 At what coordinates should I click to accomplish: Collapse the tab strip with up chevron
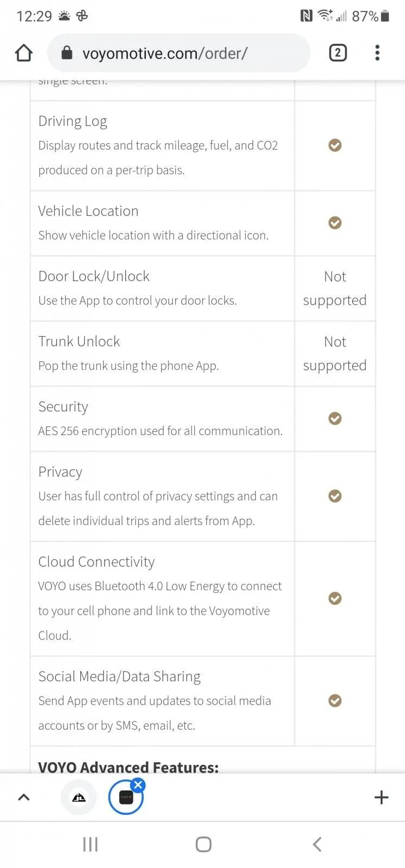click(24, 797)
